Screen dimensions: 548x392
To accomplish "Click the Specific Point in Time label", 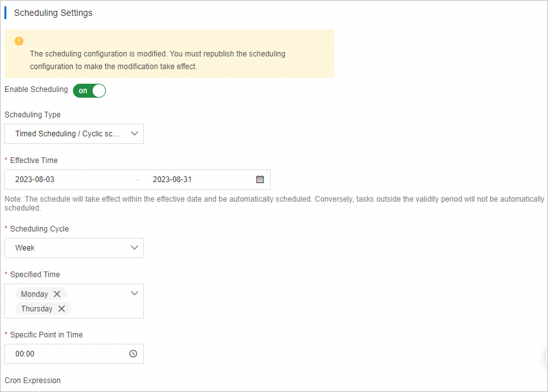I will [x=46, y=335].
